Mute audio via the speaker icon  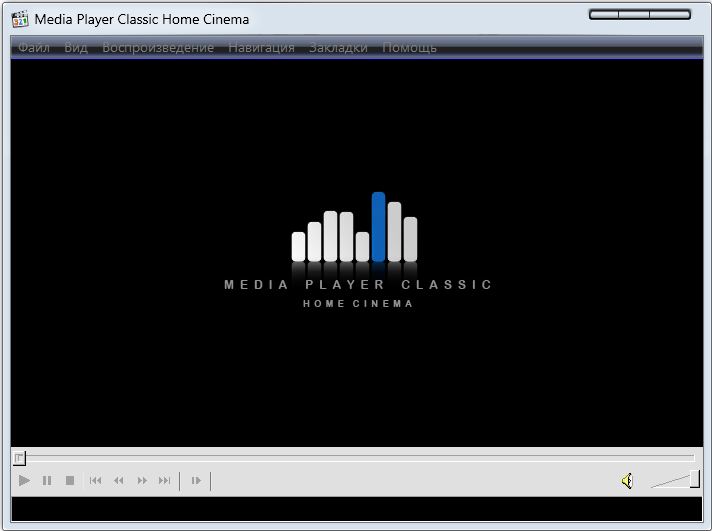pyautogui.click(x=627, y=480)
